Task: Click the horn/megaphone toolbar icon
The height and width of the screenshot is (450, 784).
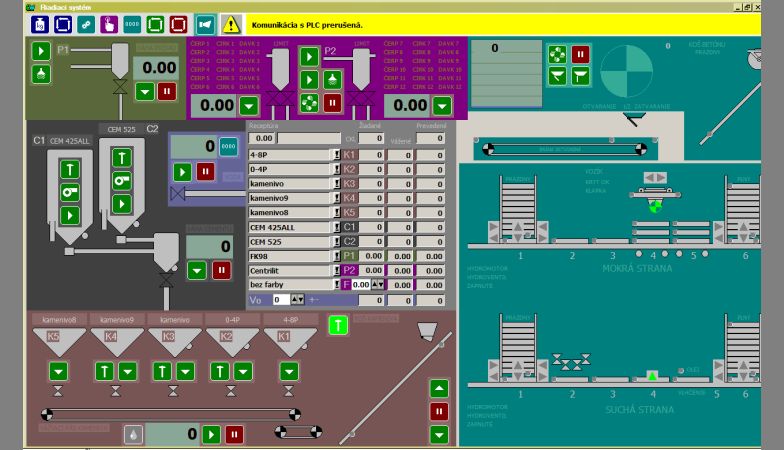Action: click(x=206, y=23)
